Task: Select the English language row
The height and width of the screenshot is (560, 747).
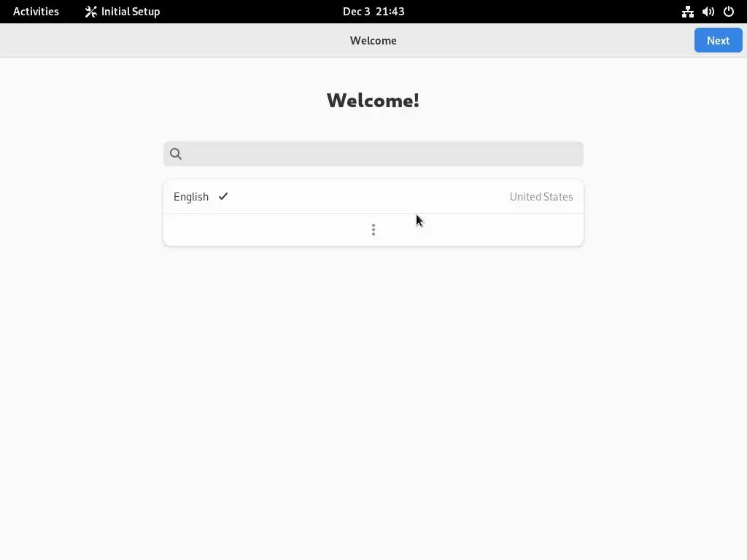Action: point(373,197)
